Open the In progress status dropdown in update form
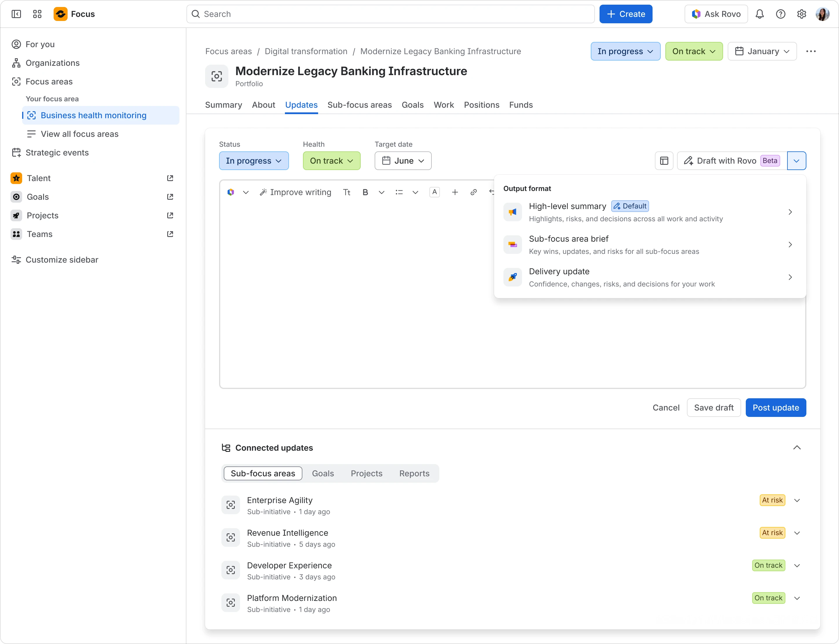839x644 pixels. tap(254, 161)
